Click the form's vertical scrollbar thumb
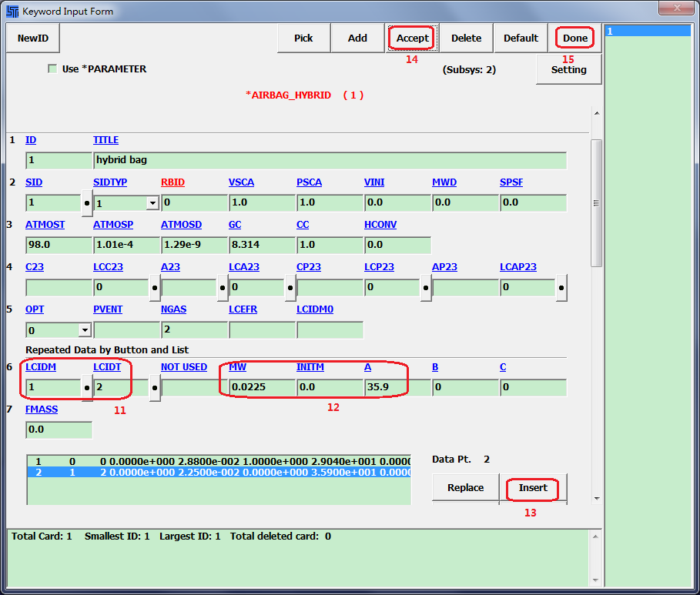 click(x=596, y=203)
